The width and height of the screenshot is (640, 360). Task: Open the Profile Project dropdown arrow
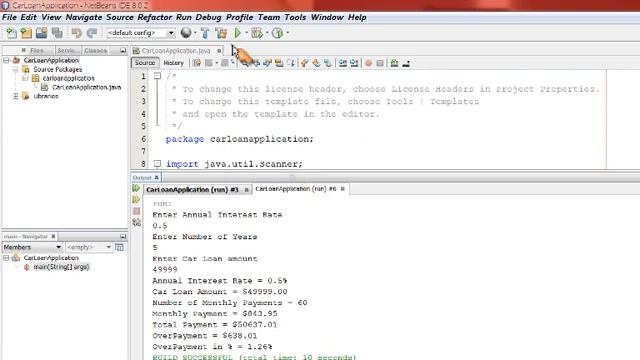pos(288,33)
